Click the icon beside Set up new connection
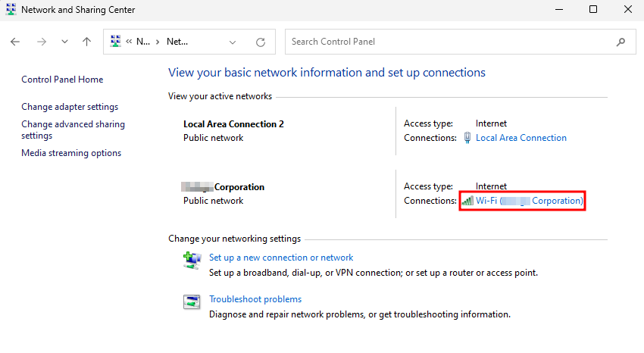Screen dimensions: 644x353 (192, 261)
